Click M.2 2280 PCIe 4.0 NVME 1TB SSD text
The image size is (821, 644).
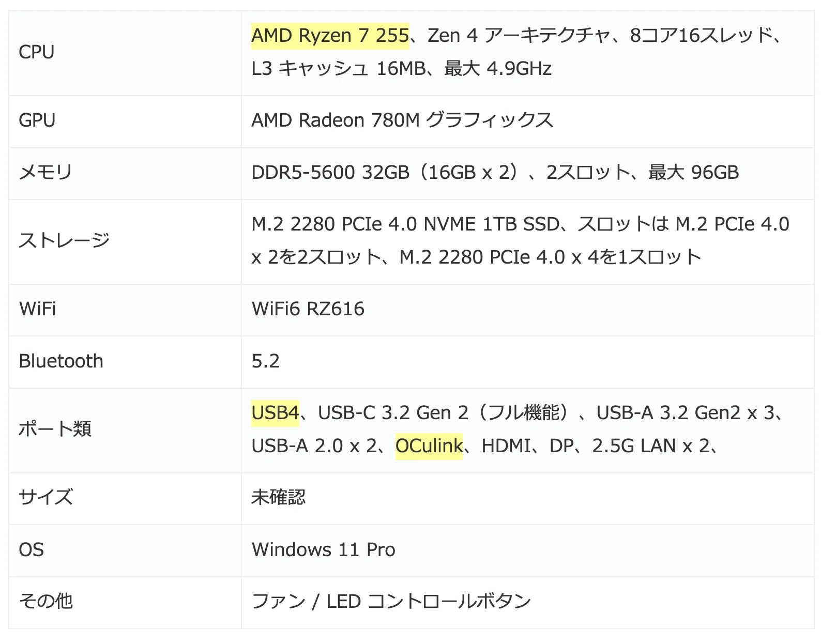pyautogui.click(x=405, y=224)
